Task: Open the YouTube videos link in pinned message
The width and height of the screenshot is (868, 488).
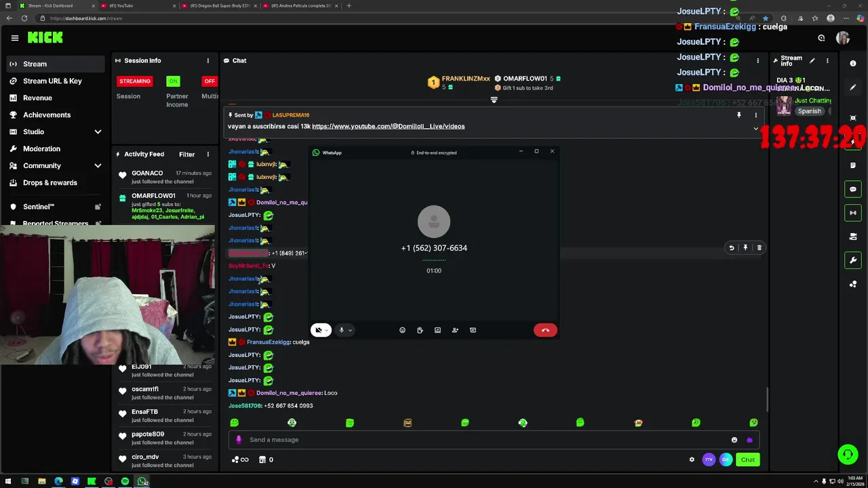Action: 388,126
